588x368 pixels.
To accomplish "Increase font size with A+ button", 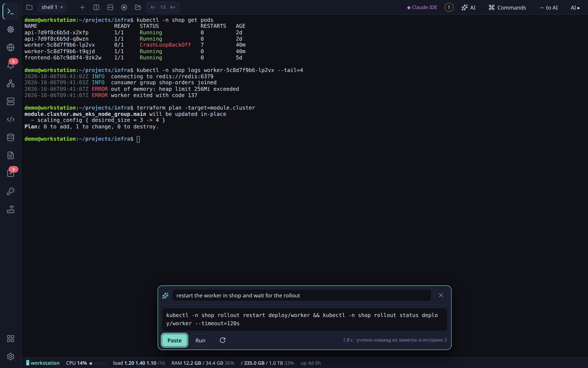I will (x=173, y=7).
